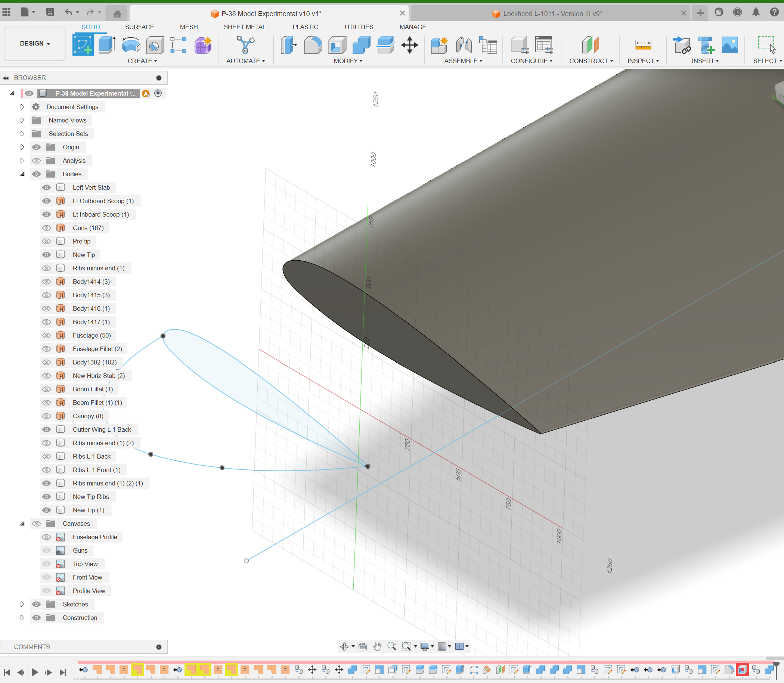Select the Create Sketch tool
This screenshot has width=784, height=683.
pos(83,45)
